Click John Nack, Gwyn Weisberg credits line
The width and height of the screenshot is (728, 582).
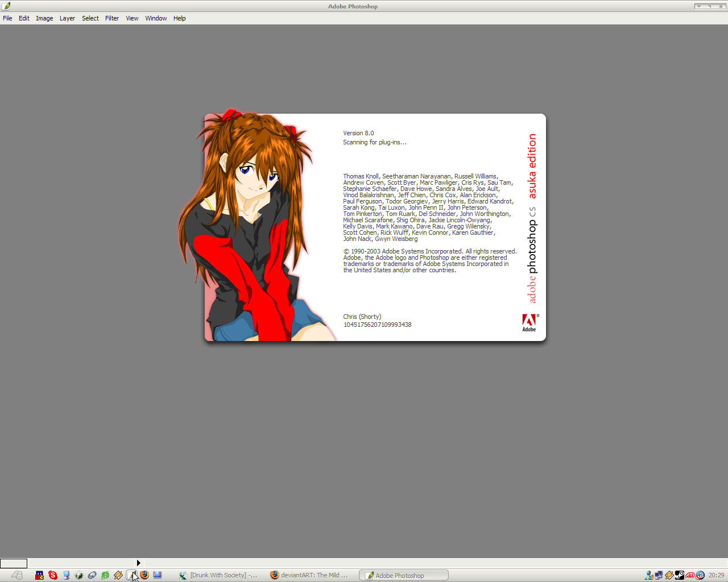coord(380,239)
